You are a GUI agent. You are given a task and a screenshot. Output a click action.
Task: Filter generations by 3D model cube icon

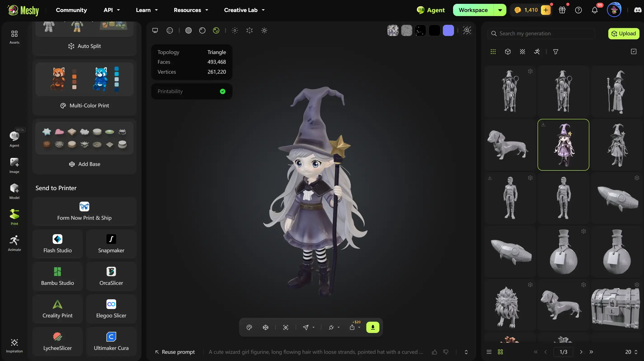click(x=508, y=52)
